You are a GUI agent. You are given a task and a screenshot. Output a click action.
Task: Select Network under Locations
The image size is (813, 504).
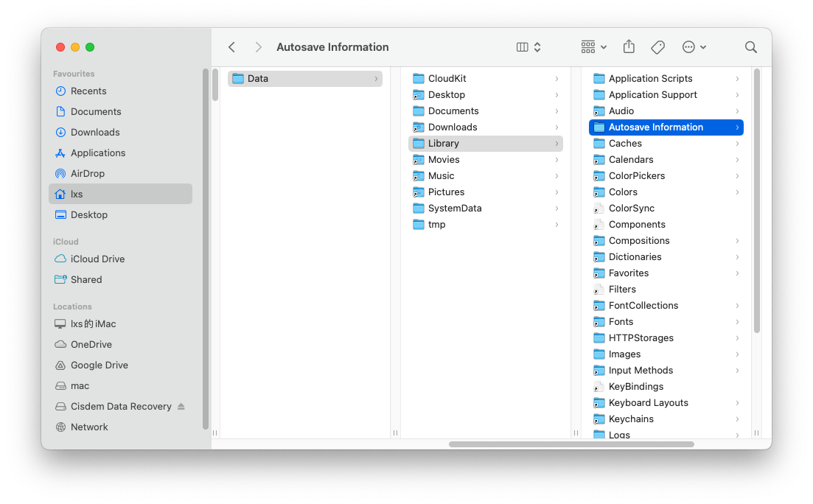89,427
